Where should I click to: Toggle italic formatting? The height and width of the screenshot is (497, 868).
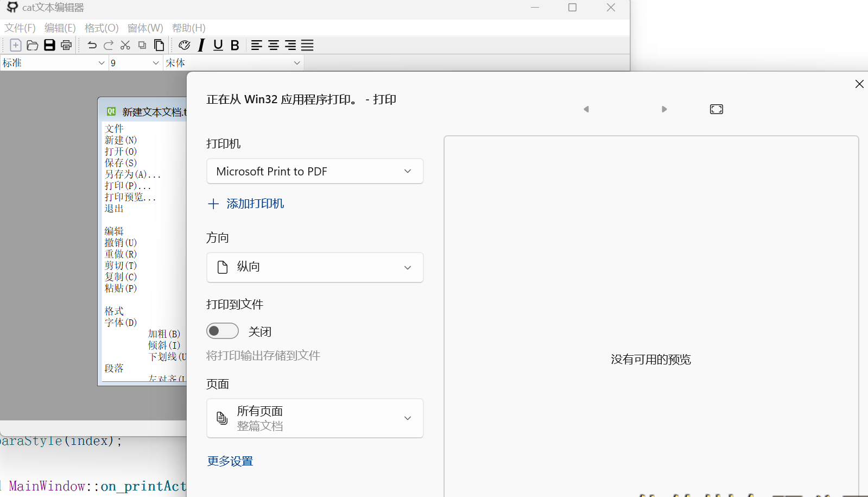pos(201,45)
